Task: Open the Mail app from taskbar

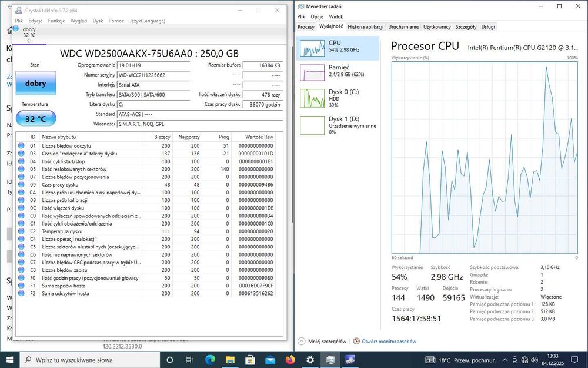Action: click(270, 360)
